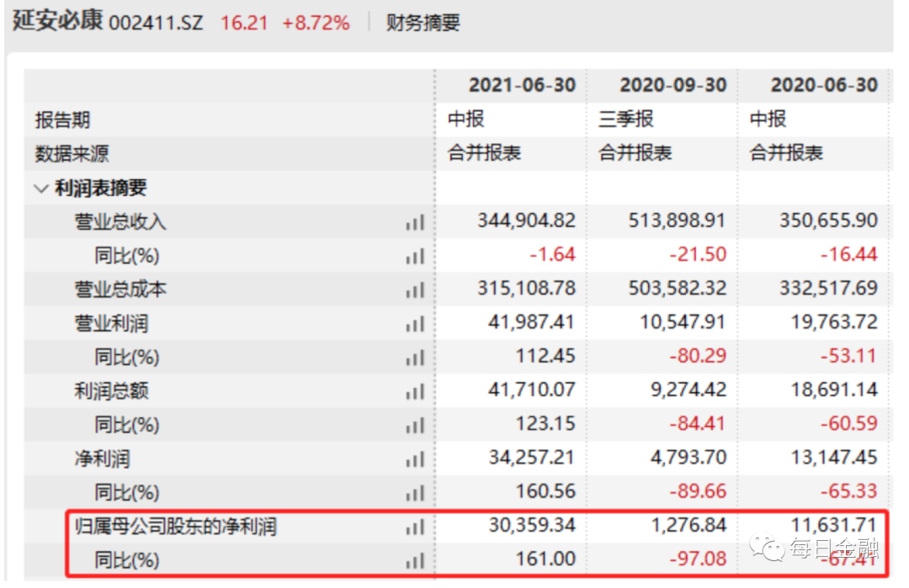Viewport: 909px width, 588px height.
Task: Open chart icon for 营业总收入 row
Action: [x=415, y=222]
